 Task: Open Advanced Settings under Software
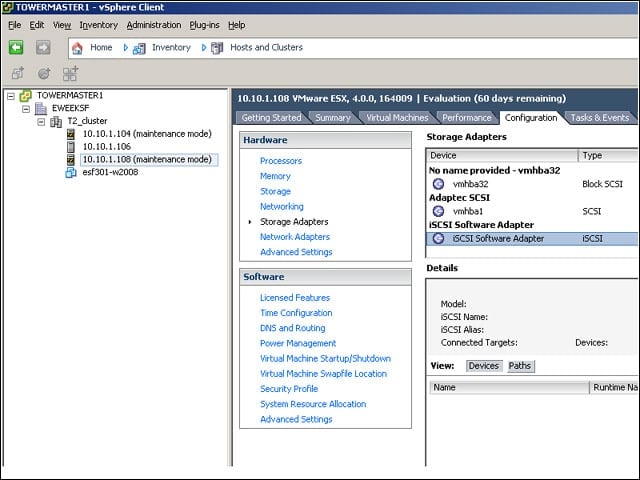coord(296,419)
